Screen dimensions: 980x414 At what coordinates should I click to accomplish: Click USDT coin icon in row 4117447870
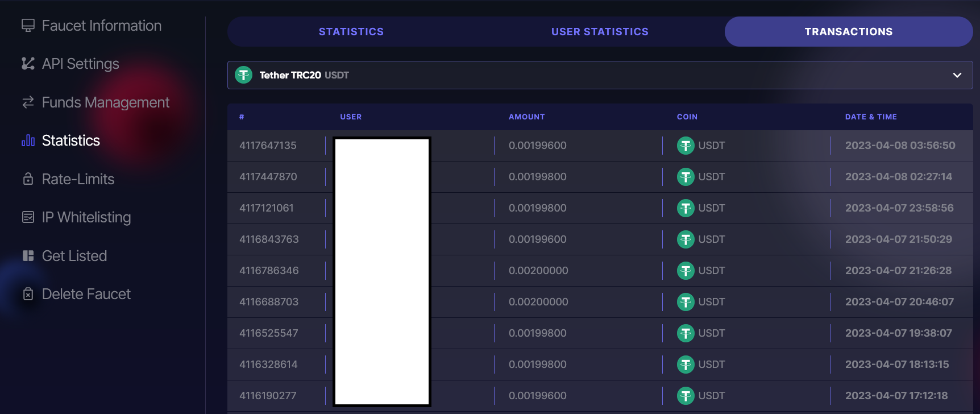686,177
